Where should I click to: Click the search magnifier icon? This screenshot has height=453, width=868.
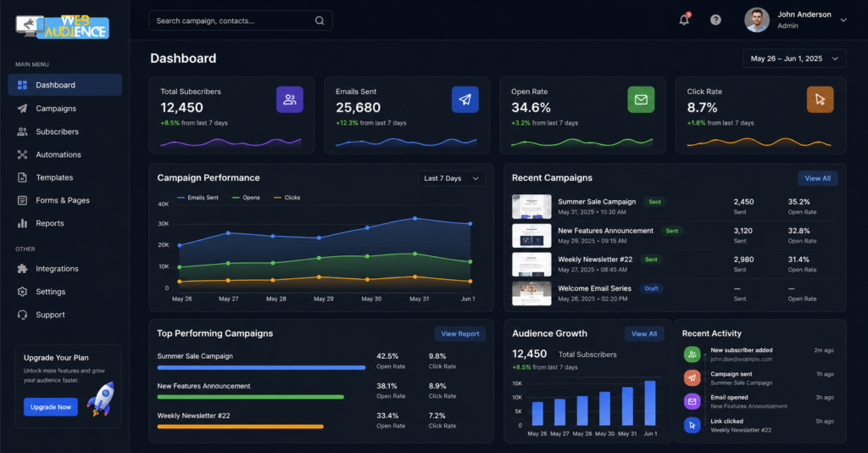point(320,20)
